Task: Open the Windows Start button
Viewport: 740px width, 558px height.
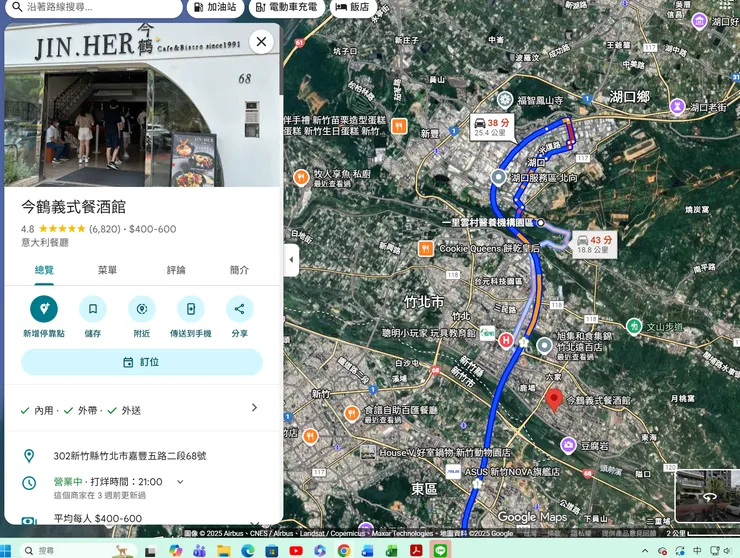Action: coord(5,550)
